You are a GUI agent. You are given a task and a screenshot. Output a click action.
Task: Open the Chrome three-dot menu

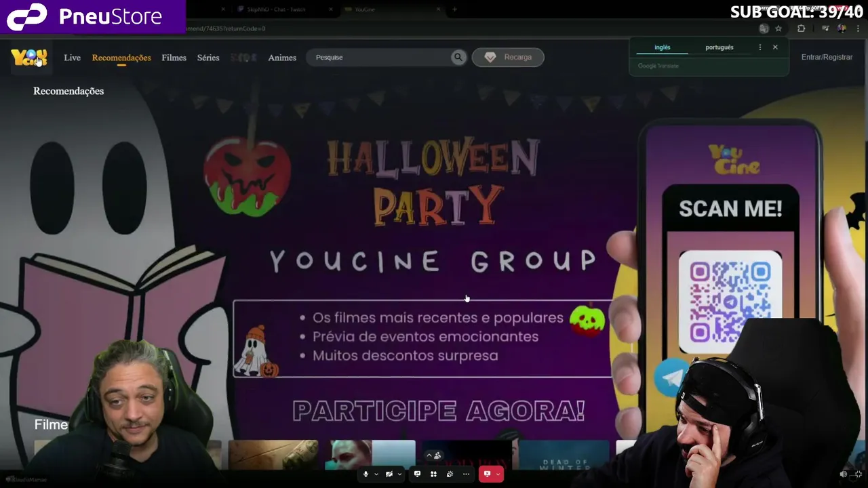click(x=857, y=28)
